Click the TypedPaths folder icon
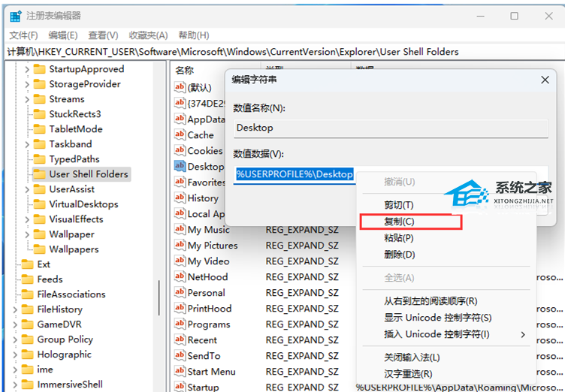565x392 pixels. point(39,159)
